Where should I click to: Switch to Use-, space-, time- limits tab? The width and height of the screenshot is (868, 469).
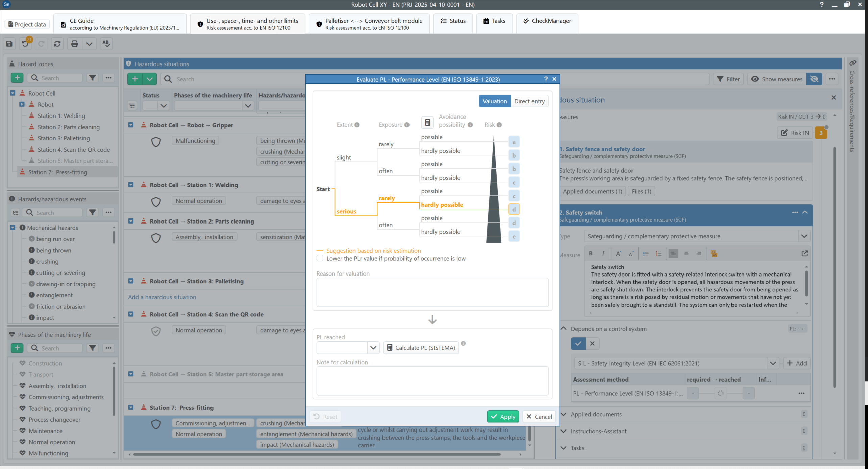(x=248, y=24)
